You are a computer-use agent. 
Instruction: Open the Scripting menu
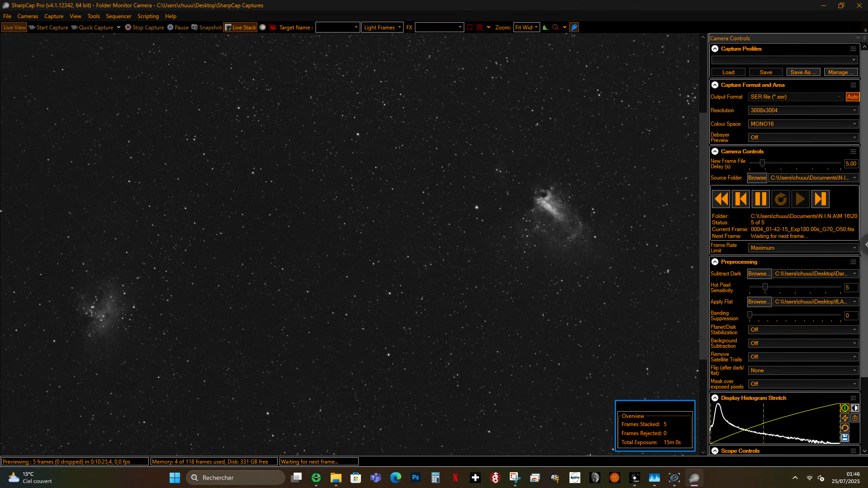click(x=148, y=16)
